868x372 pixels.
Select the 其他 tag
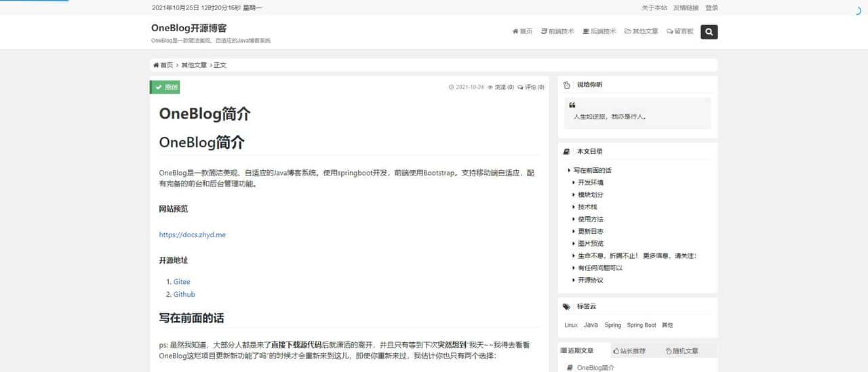tap(667, 325)
